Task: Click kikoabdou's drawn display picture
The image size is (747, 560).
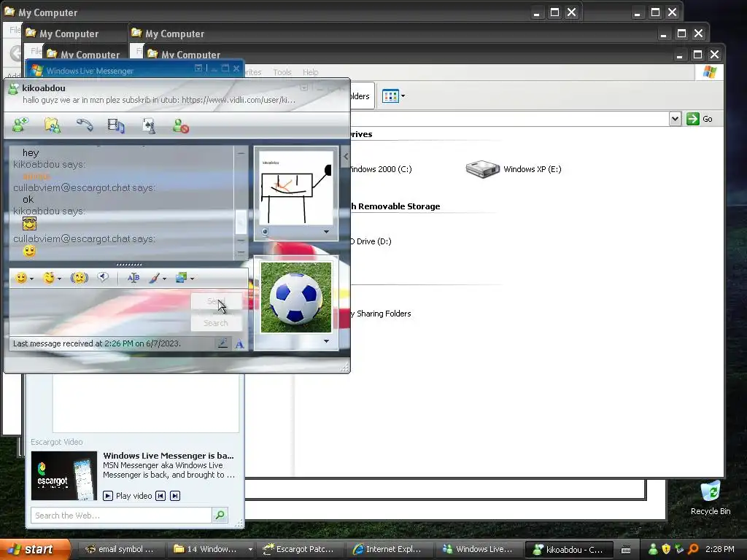Action: pyautogui.click(x=296, y=189)
